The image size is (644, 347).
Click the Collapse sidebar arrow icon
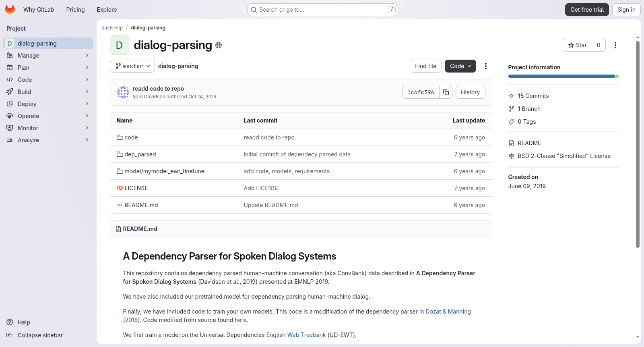click(x=10, y=335)
